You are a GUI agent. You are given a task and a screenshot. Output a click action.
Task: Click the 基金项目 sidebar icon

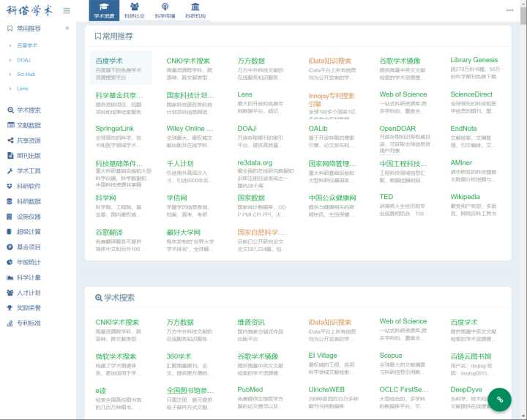click(10, 247)
